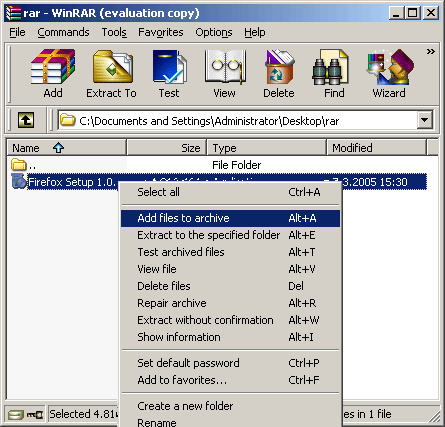The height and width of the screenshot is (427, 445).
Task: Select the Firefox Setup 1.0 file name
Action: (x=72, y=182)
